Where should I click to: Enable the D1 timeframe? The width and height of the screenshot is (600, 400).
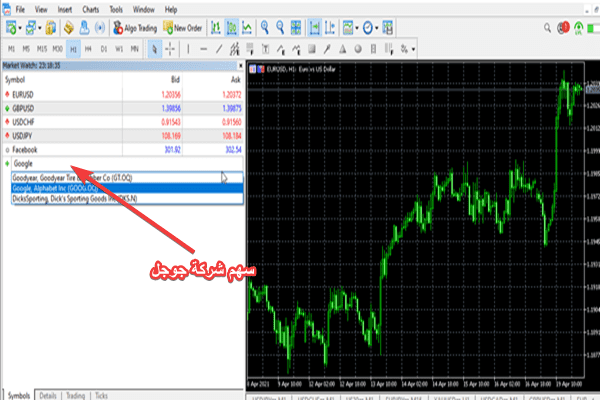[x=104, y=47]
